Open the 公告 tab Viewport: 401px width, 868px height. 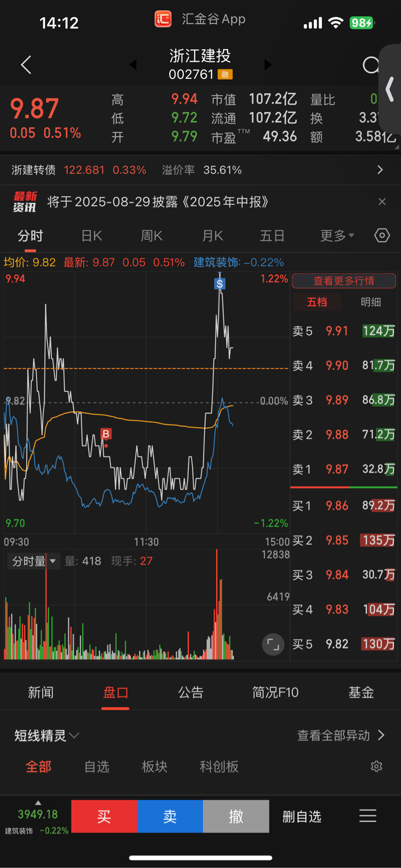point(191,693)
